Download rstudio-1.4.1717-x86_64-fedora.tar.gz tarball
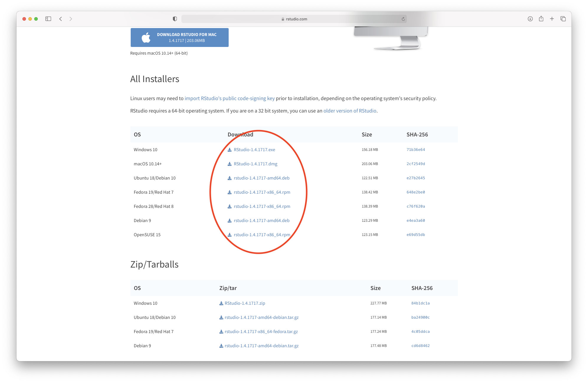This screenshot has height=383, width=588. [x=261, y=332]
